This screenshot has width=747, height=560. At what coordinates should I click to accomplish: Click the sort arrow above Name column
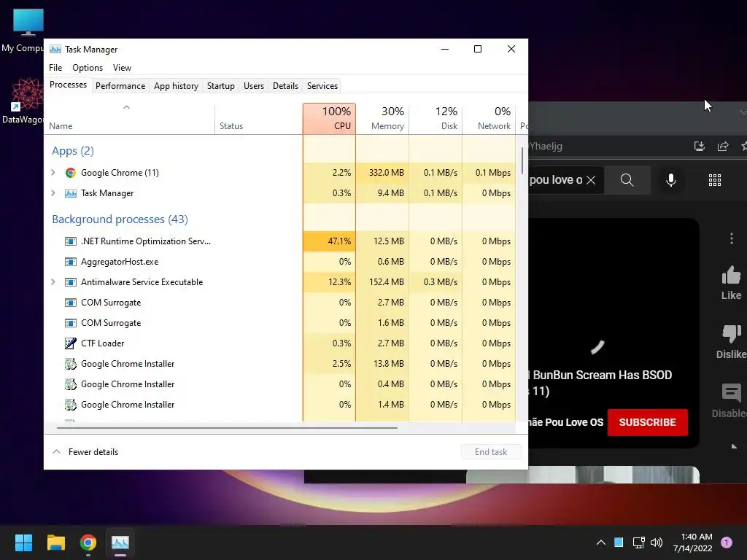[x=126, y=108]
